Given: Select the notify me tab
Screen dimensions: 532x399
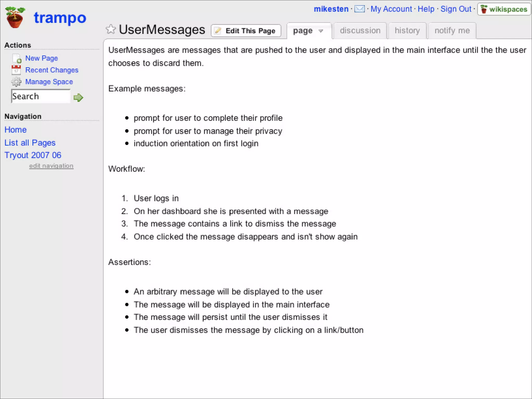Looking at the screenshot, I should (x=452, y=31).
